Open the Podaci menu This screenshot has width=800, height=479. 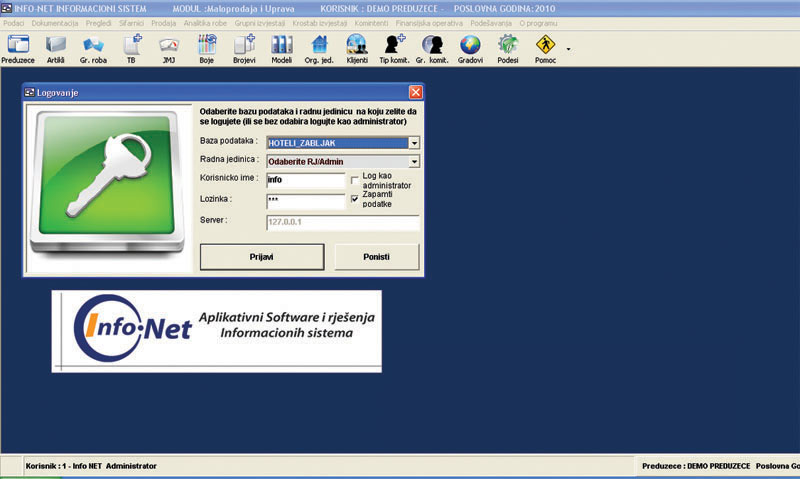click(14, 23)
